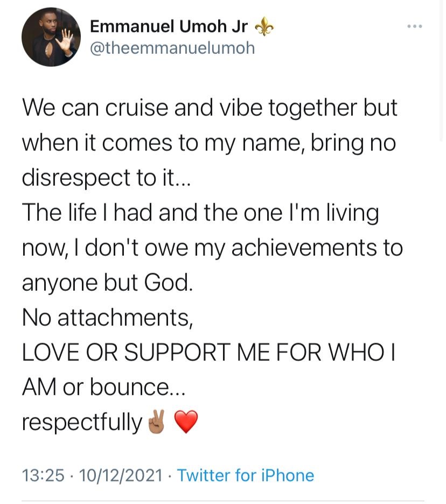Click the 13:25 timestamp
The image size is (446, 504).
43,475
